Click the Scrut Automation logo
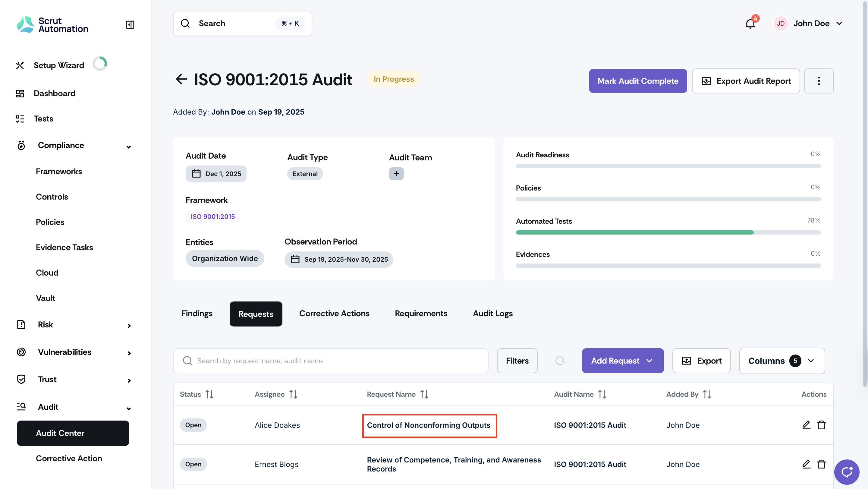The image size is (868, 489). point(52,25)
